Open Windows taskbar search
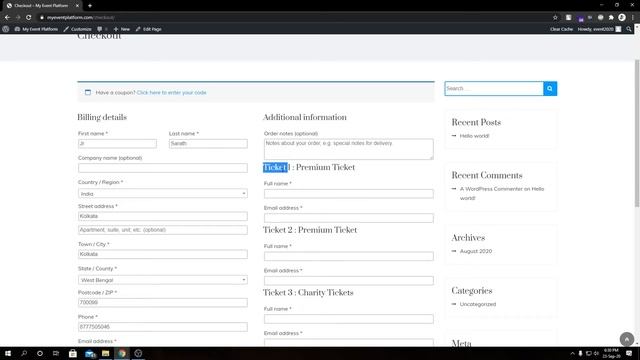640x360 pixels. click(24, 353)
